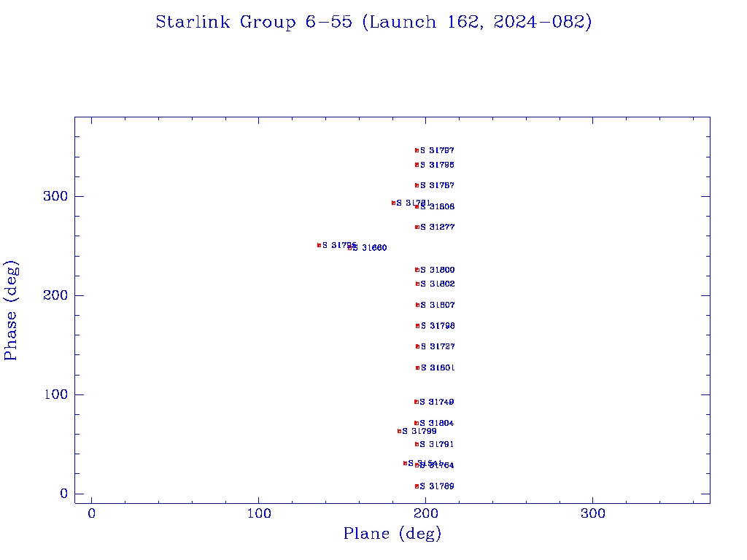The height and width of the screenshot is (560, 747).
Task: Select the red point next to S 31791
Action: (x=417, y=444)
